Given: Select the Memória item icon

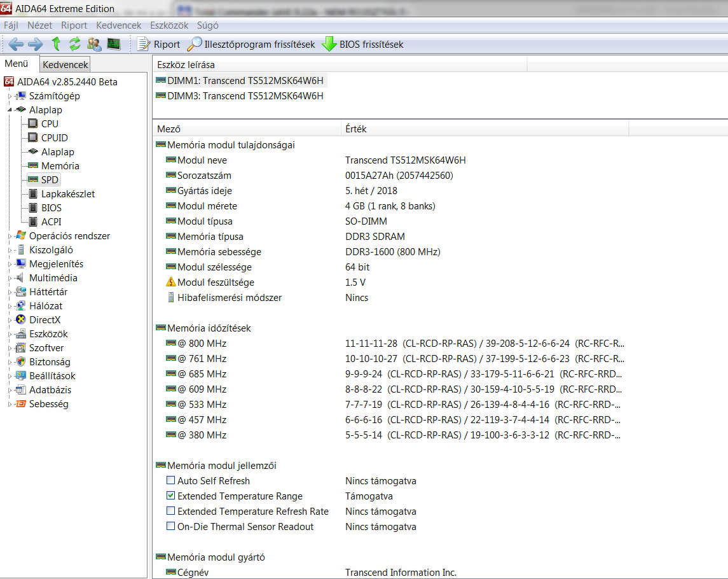Looking at the screenshot, I should point(32,165).
